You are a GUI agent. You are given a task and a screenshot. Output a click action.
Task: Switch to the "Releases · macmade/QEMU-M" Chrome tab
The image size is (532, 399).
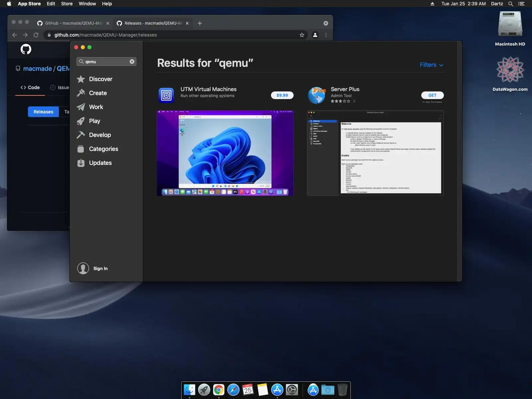pos(153,23)
